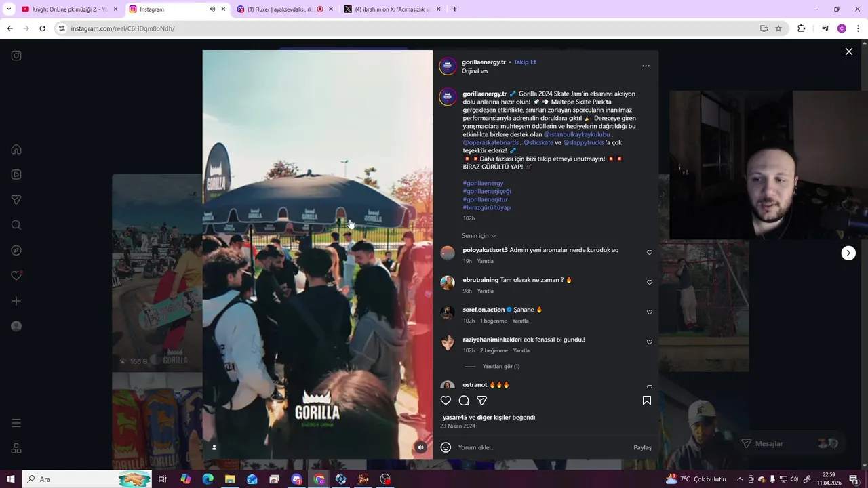Expand Yanıtları gör (1) replies

(x=500, y=367)
